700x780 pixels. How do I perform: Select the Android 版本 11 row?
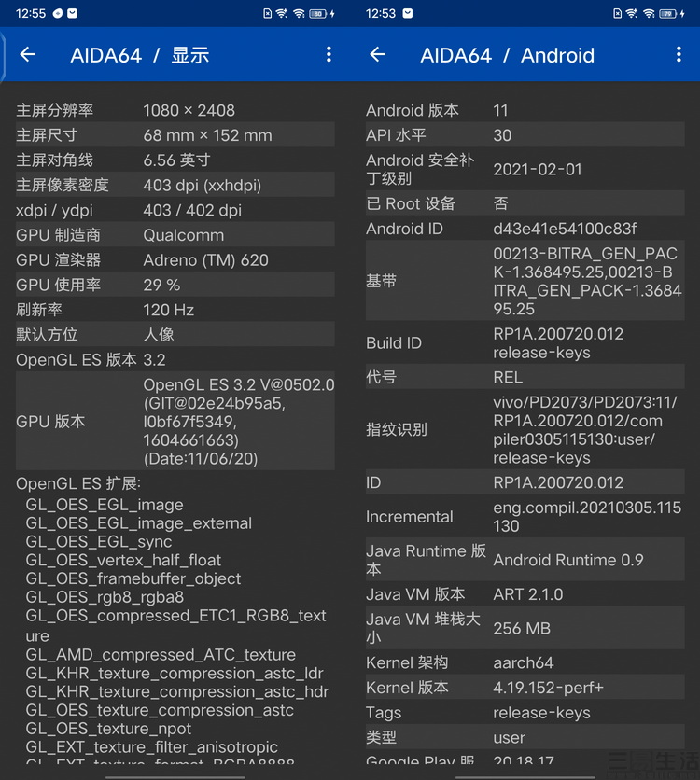[x=525, y=110]
